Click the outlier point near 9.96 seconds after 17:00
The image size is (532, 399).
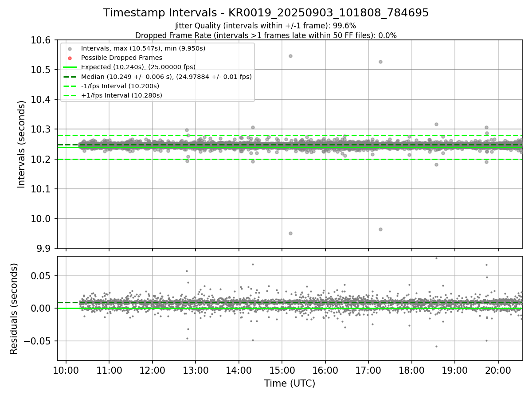(380, 229)
